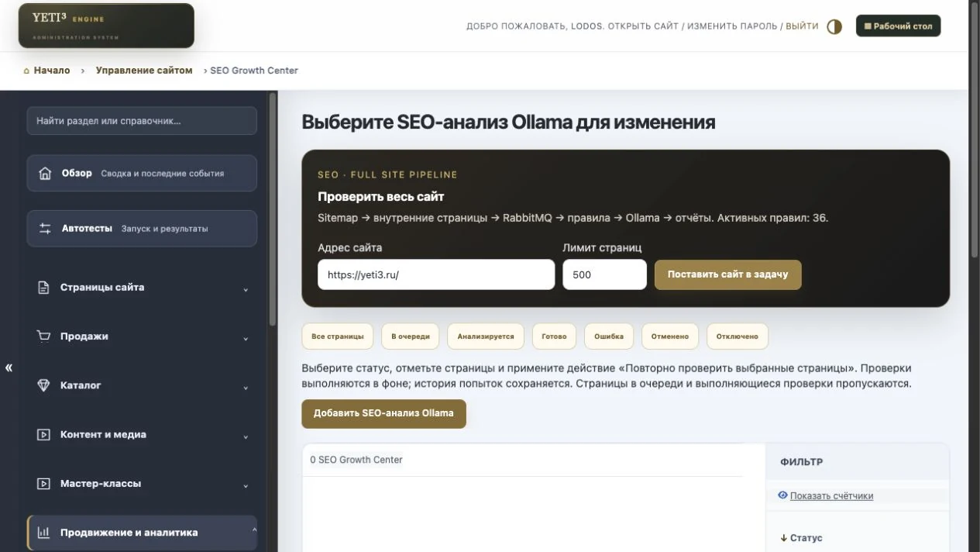The height and width of the screenshot is (552, 980).
Task: Click the bar chart icon beside Продвижение и аналитика
Action: 44,533
